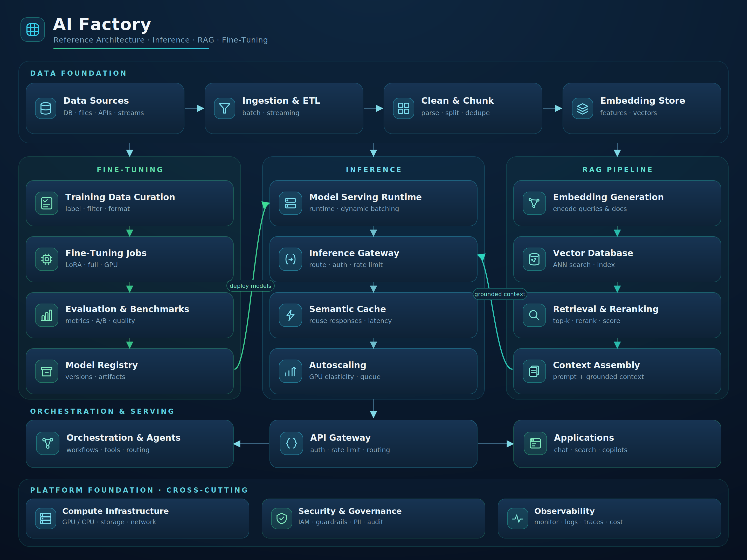Select the Vector Database title
747x560 pixels.
(x=593, y=253)
